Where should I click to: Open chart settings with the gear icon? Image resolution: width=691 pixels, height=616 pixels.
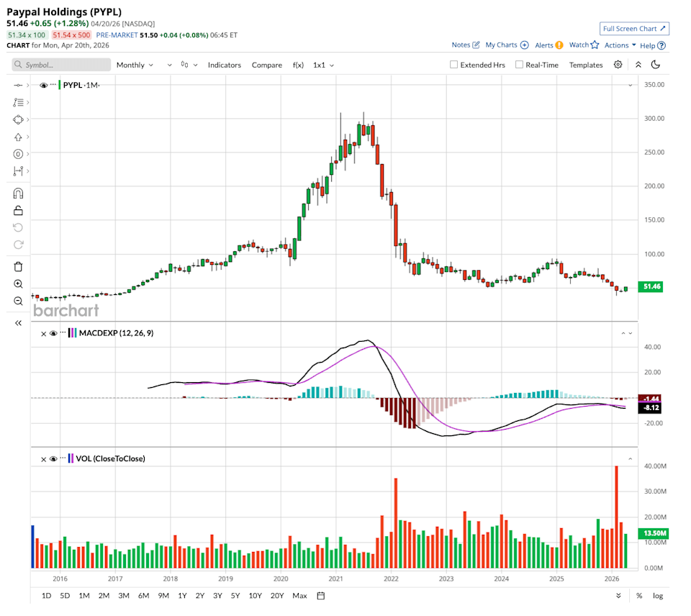pyautogui.click(x=617, y=65)
